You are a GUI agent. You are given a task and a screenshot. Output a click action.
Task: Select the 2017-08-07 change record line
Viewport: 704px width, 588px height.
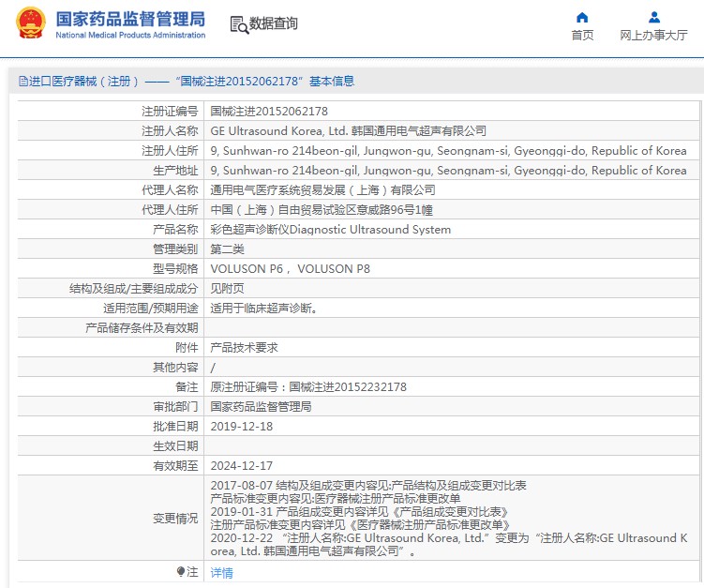point(368,486)
